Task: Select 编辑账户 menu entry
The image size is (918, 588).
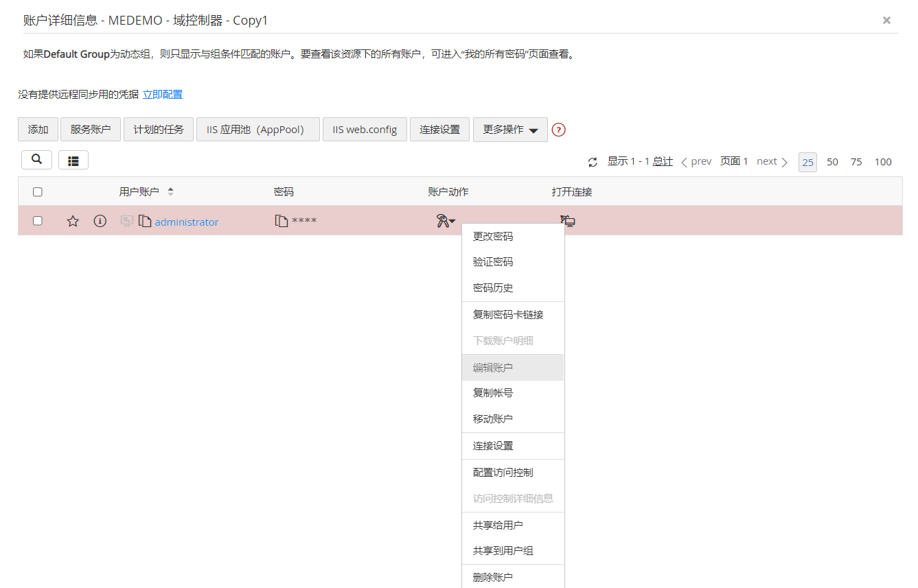Action: (x=513, y=368)
